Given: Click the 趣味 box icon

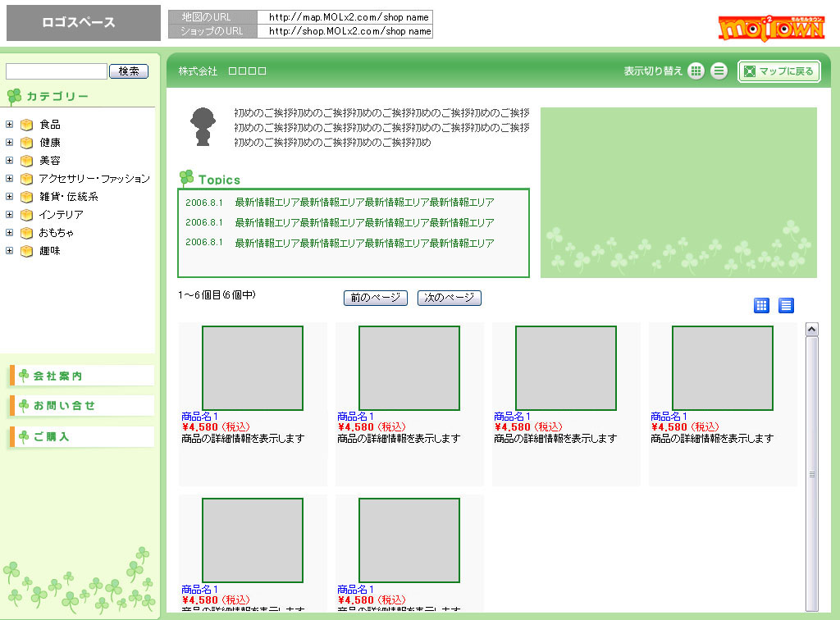Looking at the screenshot, I should pyautogui.click(x=26, y=251).
